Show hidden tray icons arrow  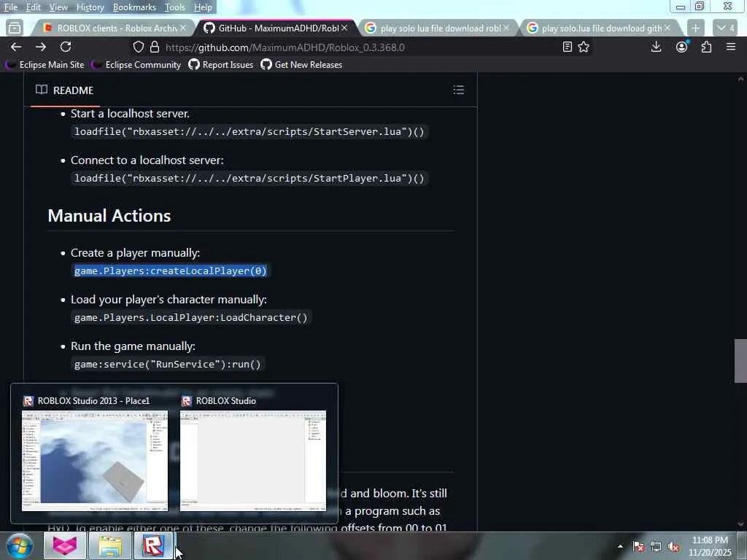(x=620, y=546)
